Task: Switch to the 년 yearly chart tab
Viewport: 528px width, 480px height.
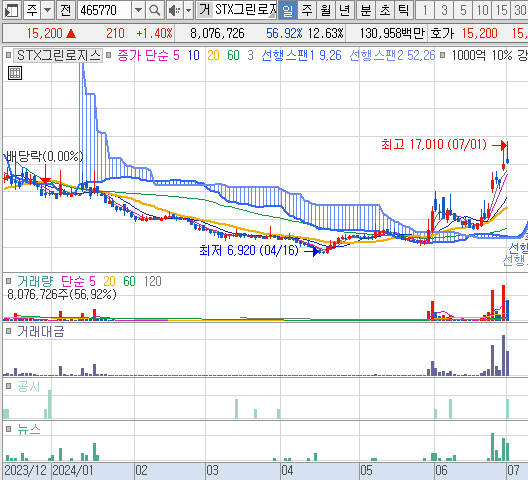Action: (x=344, y=10)
